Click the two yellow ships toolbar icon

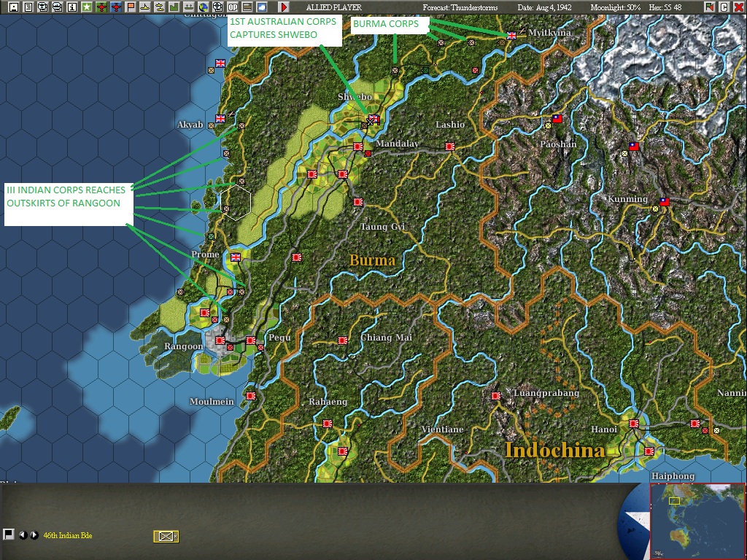(x=160, y=7)
